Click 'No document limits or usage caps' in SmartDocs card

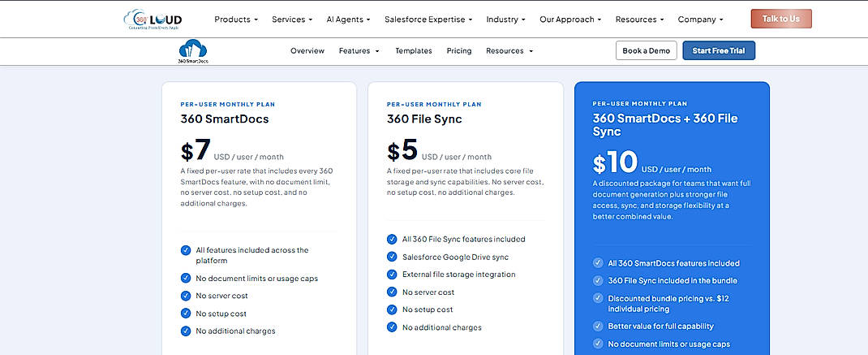(x=257, y=278)
